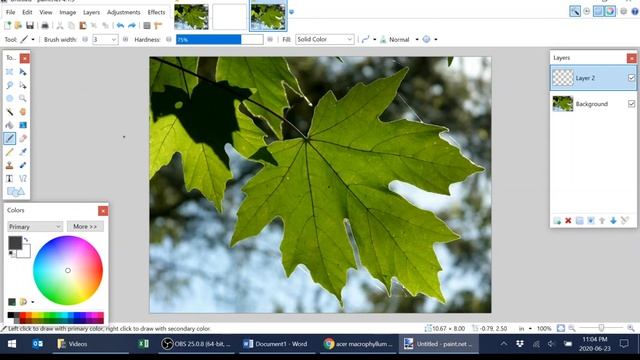The image size is (640, 360).
Task: Select the Line/Curve tool
Action: (x=23, y=178)
